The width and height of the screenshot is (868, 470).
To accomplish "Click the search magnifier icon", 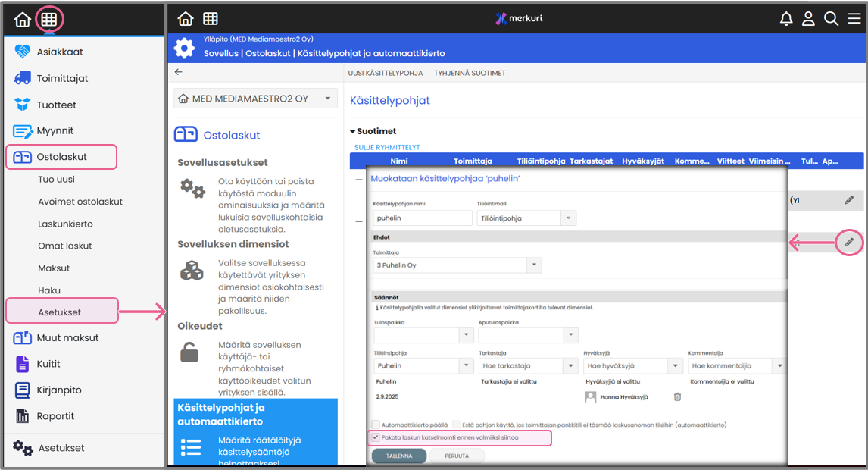I will click(x=831, y=19).
